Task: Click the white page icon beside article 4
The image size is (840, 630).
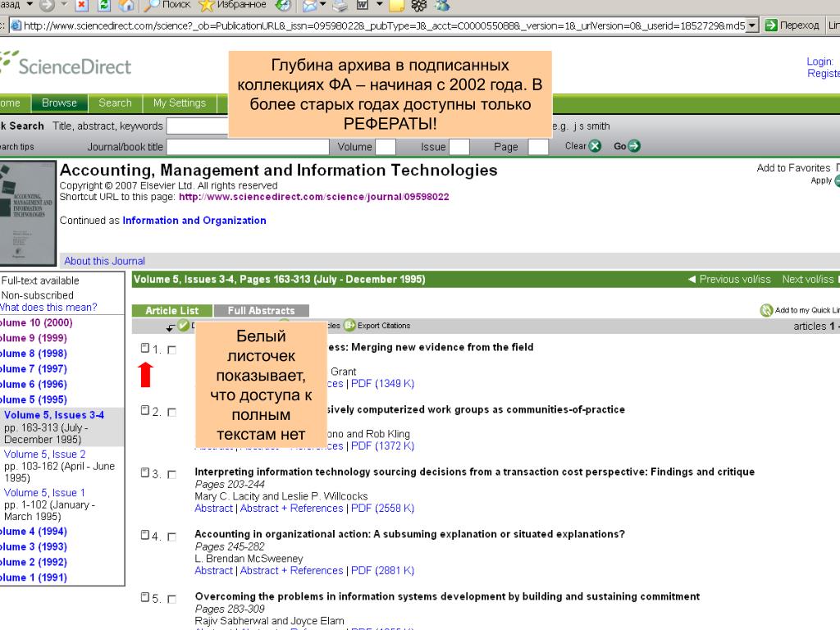Action: click(144, 535)
